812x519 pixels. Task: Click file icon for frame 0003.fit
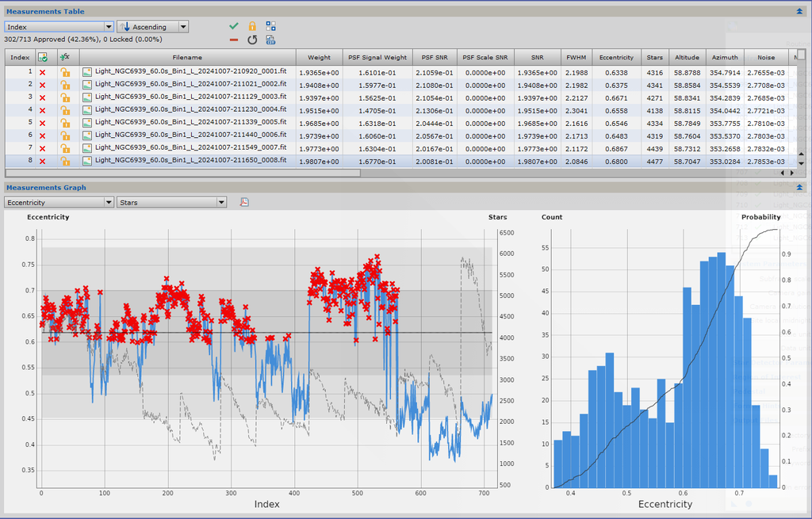tap(87, 97)
